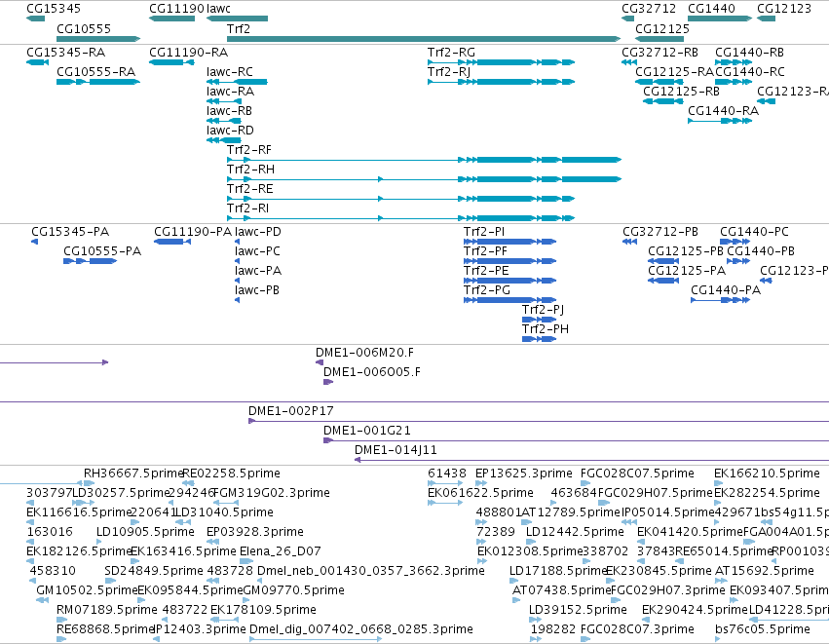This screenshot has height=644, width=829.
Task: Click the LD41228.5prime EST feature
Action: coord(789,620)
